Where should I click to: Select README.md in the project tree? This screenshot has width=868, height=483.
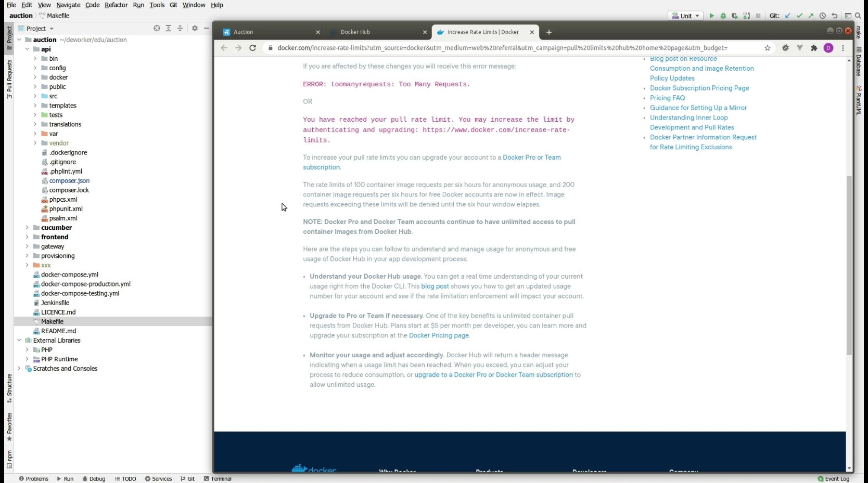[58, 331]
